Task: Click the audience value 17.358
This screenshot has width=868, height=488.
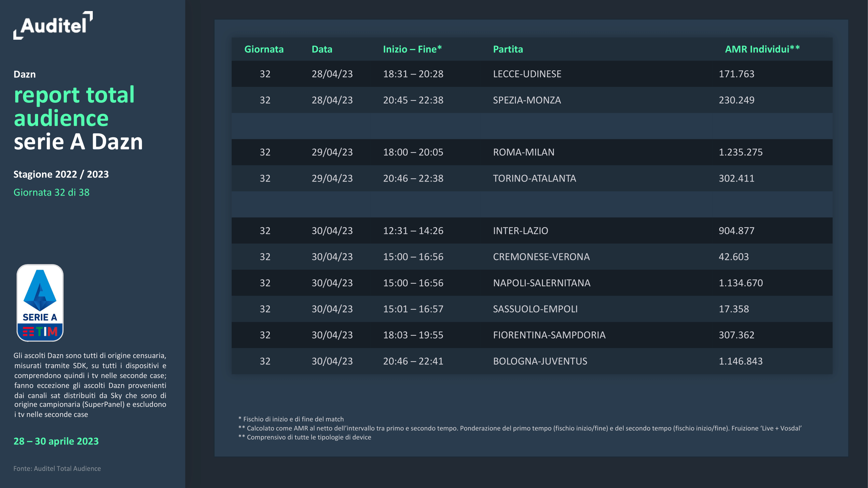Action: 734,309
